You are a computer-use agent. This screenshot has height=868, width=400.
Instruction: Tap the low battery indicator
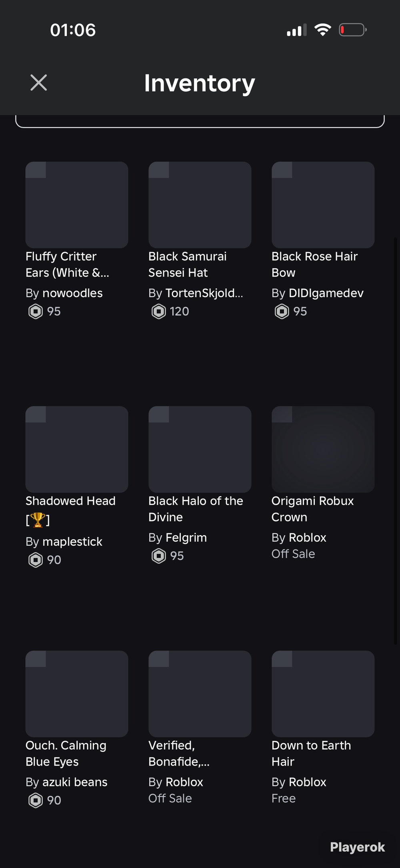(353, 30)
